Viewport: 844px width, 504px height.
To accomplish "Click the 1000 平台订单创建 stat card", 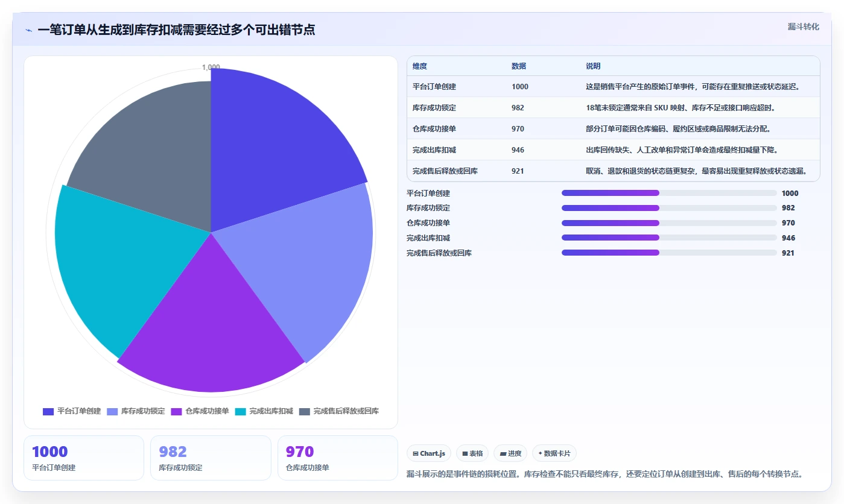I will click(x=84, y=458).
